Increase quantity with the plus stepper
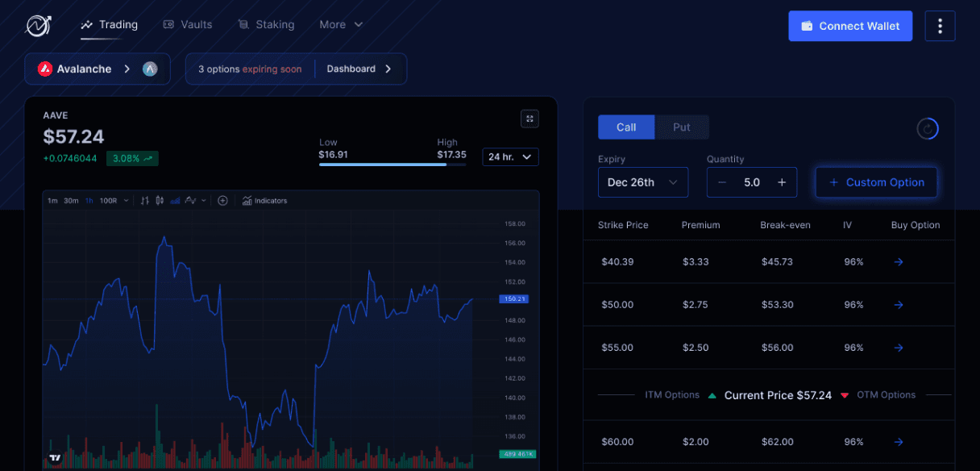This screenshot has height=471, width=980. 781,182
